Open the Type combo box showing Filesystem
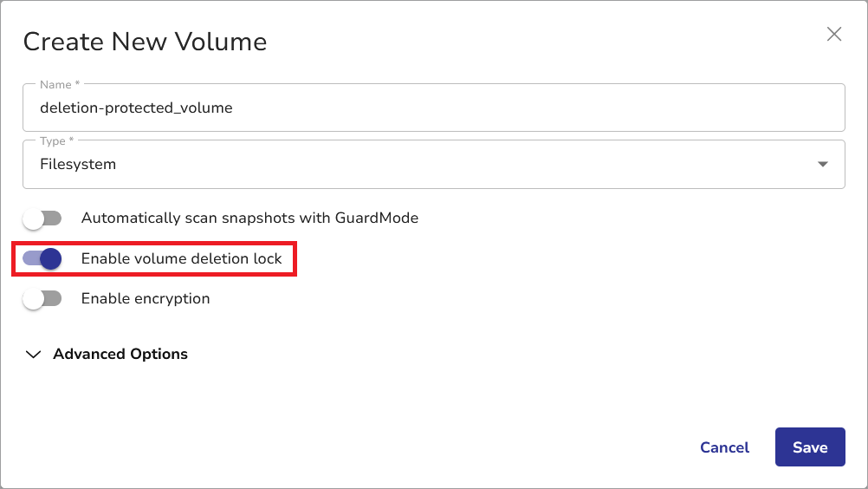Screen dimensions: 868x489 tap(433, 164)
